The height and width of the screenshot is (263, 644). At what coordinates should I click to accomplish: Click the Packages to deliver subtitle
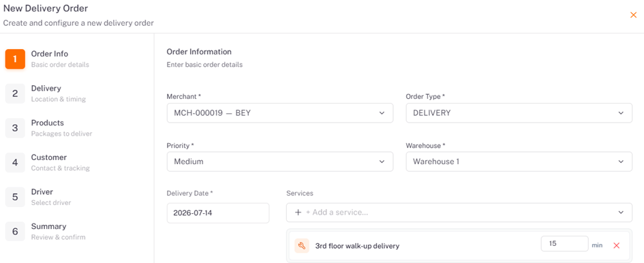[61, 134]
